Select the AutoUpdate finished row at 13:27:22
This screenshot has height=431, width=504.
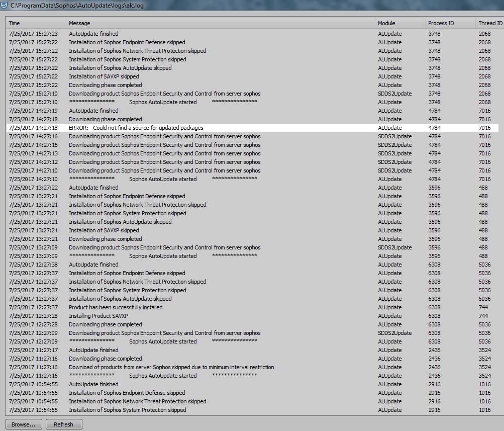pyautogui.click(x=252, y=188)
